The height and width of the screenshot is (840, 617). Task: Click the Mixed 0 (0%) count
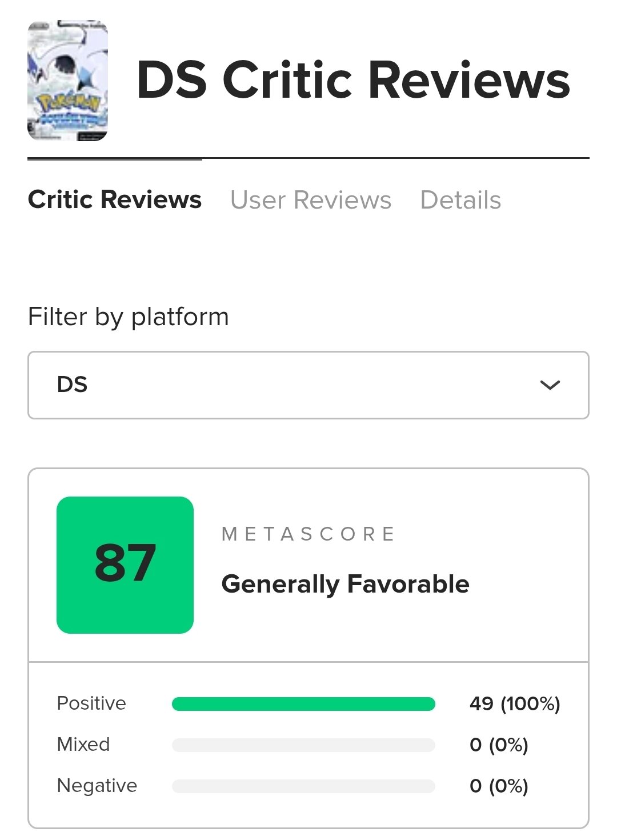pyautogui.click(x=499, y=745)
